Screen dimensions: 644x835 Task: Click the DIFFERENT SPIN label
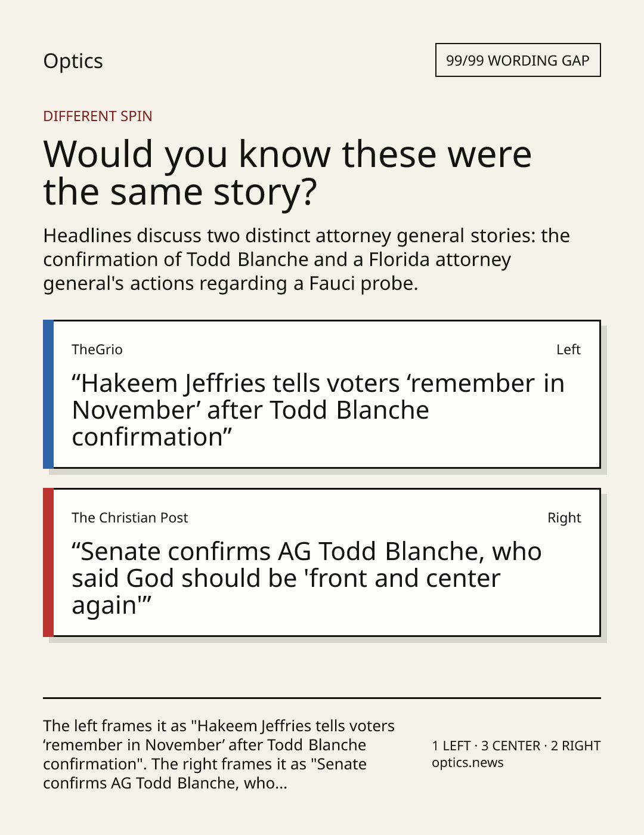click(98, 116)
